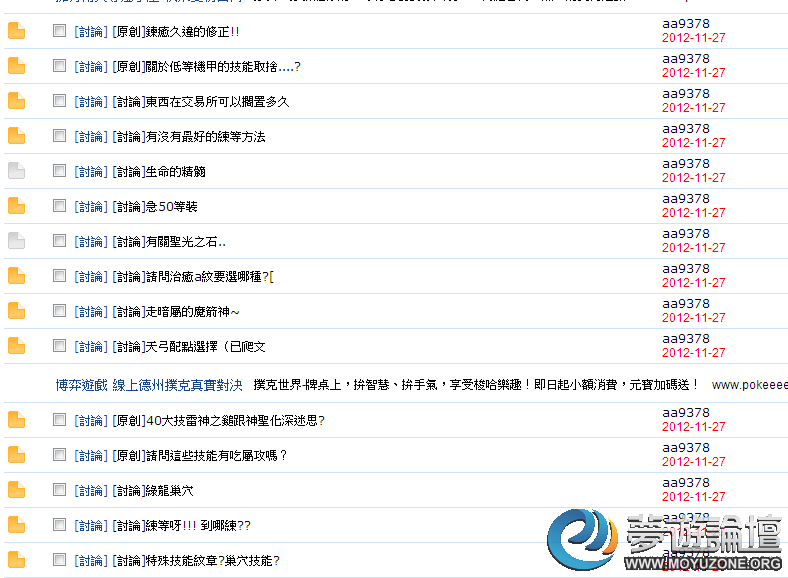788x578 pixels.
Task: Open author aa9378 on 生命的精髓 row
Action: [685, 164]
